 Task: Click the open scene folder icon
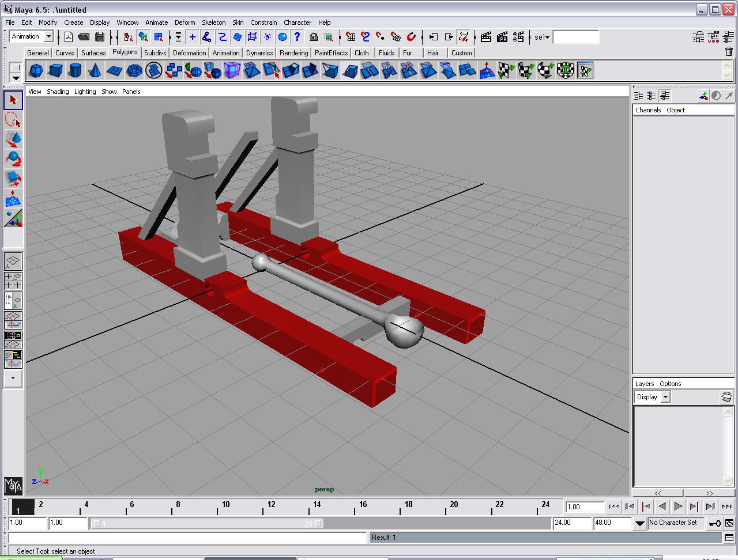[84, 37]
